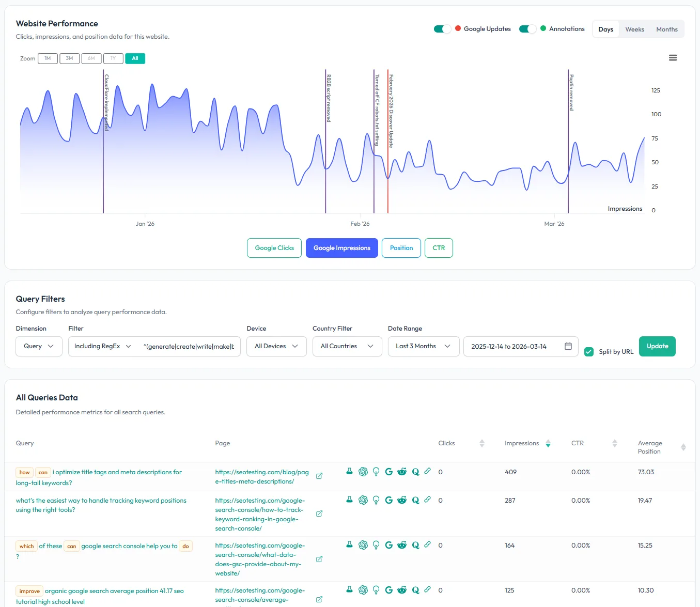Viewport: 700px width, 607px height.
Task: Expand the Country Filter dropdown
Action: (x=347, y=346)
